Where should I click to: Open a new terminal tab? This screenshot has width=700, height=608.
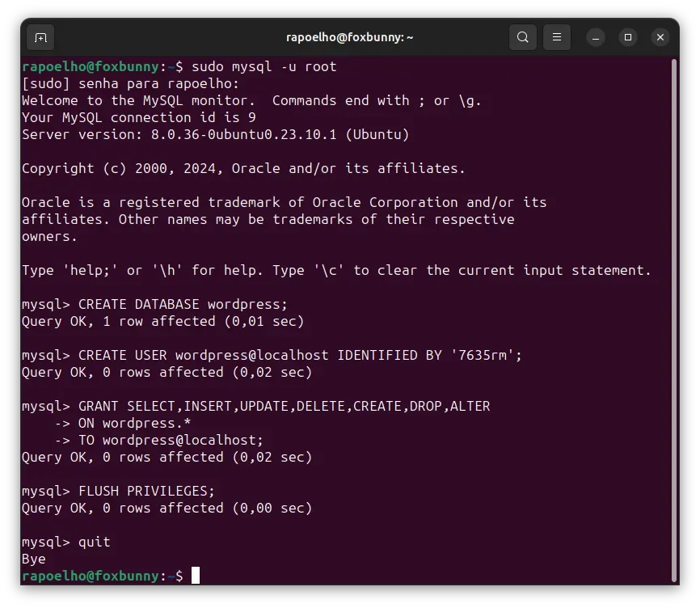pos(40,37)
